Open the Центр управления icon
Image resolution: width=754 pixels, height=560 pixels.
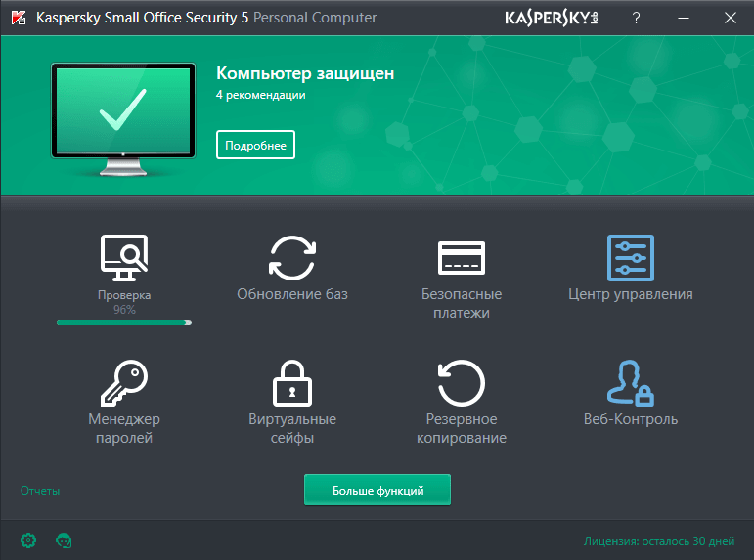tap(630, 257)
